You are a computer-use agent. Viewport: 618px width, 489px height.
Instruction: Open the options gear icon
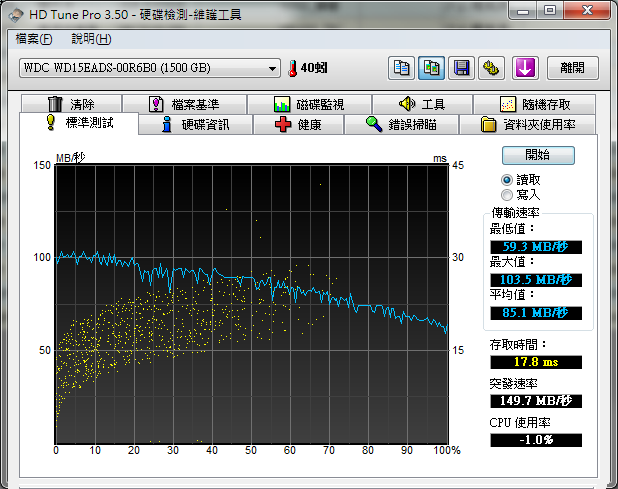click(491, 68)
